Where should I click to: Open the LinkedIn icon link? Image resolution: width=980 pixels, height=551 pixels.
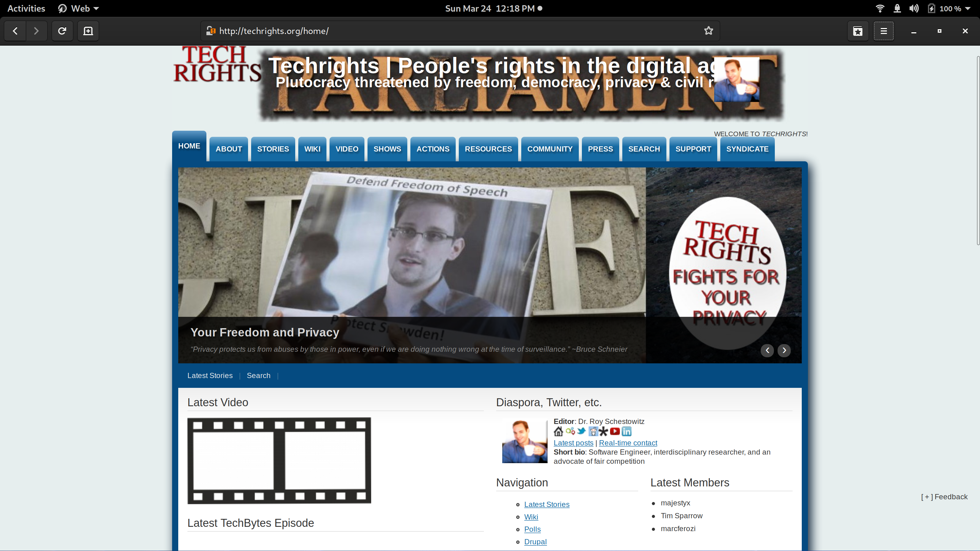[626, 431]
